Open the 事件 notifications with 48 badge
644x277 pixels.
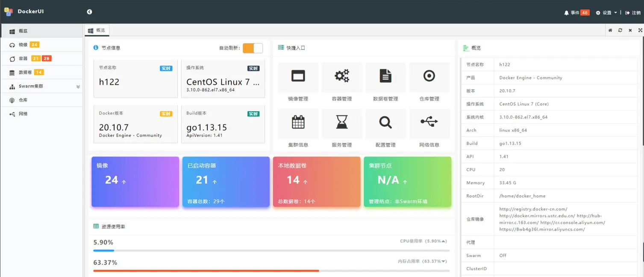pos(576,13)
